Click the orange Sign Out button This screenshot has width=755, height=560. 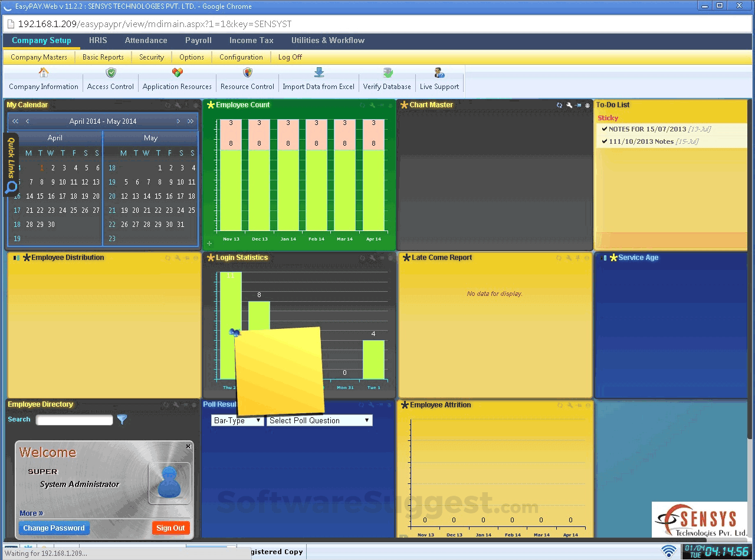[170, 528]
